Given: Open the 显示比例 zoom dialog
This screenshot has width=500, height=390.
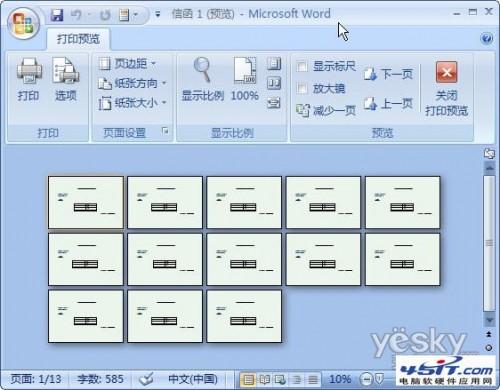Looking at the screenshot, I should [202, 80].
